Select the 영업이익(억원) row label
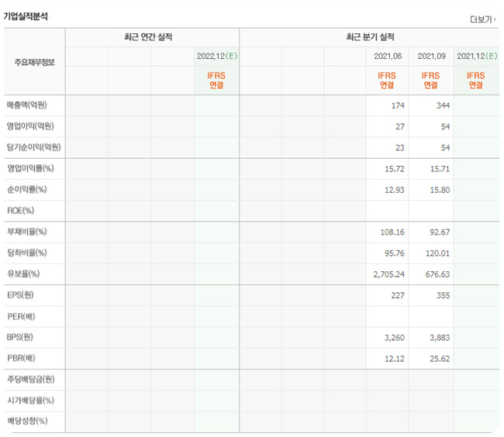Screen dimensions: 504x437 coord(30,126)
